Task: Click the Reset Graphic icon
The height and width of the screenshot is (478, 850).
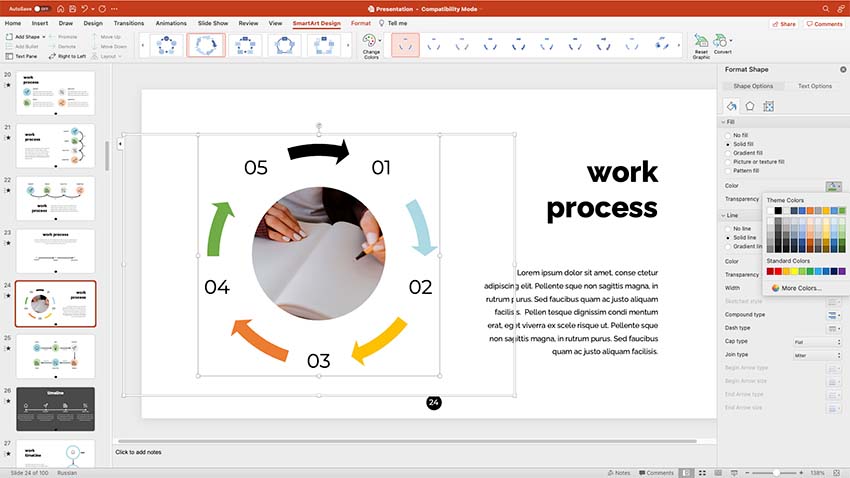Action: tap(701, 46)
